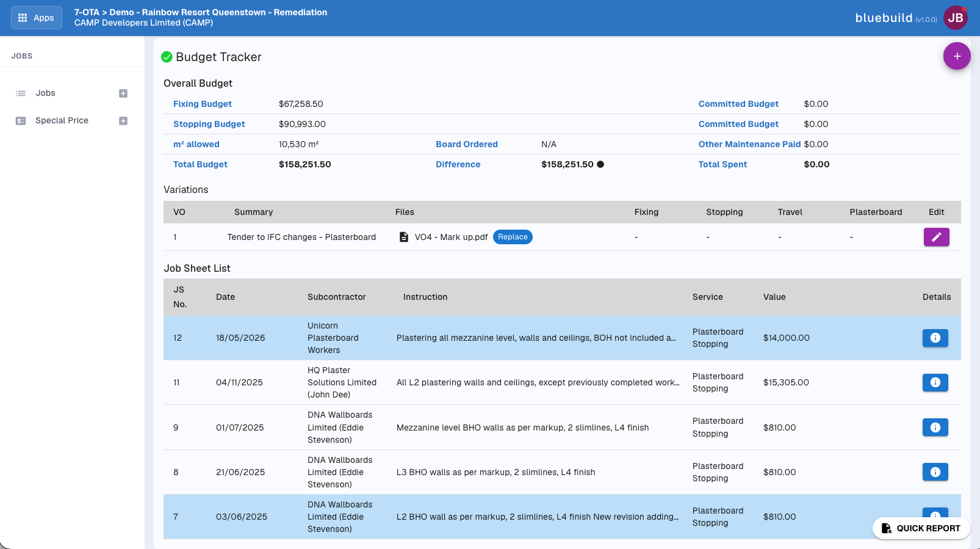
Task: Click the Replace button for VO4 file
Action: click(513, 237)
